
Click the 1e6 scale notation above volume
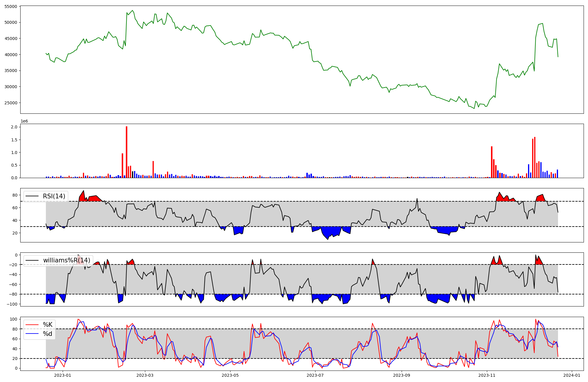[24, 121]
